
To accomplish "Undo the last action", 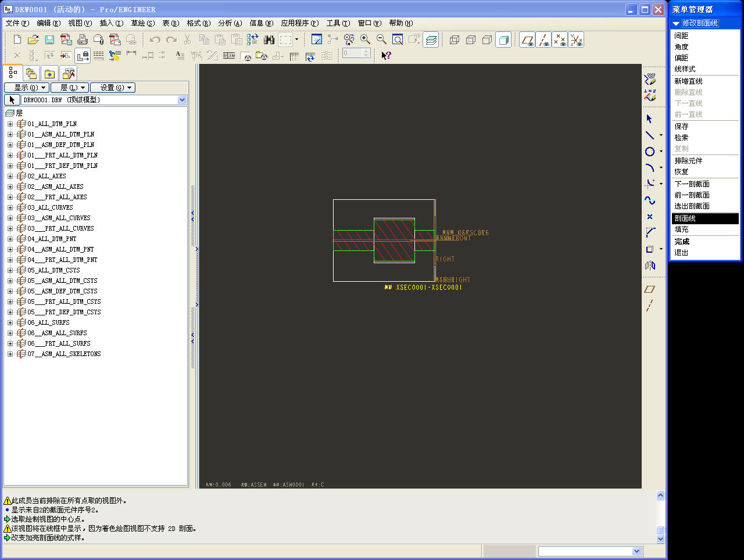I will (155, 40).
